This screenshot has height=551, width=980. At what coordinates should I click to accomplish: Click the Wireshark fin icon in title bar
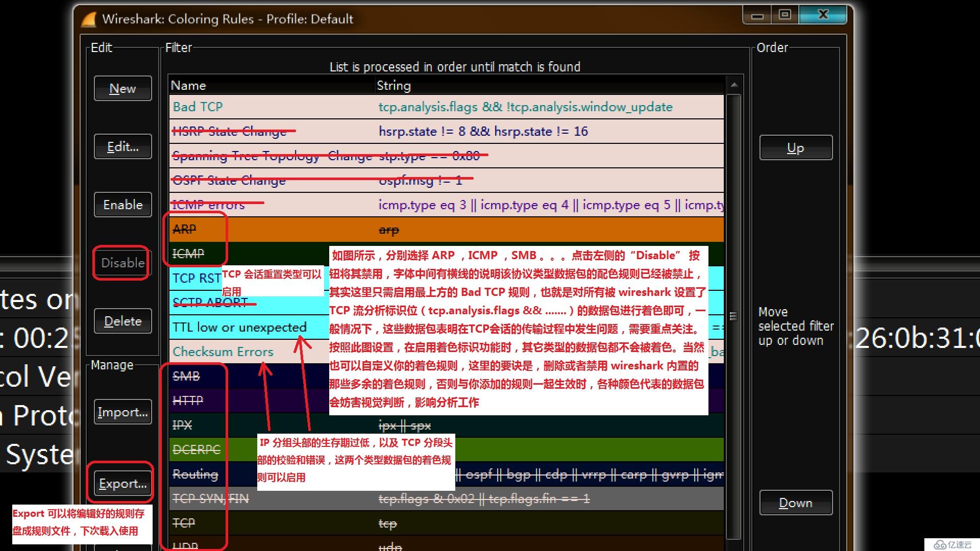(x=89, y=19)
